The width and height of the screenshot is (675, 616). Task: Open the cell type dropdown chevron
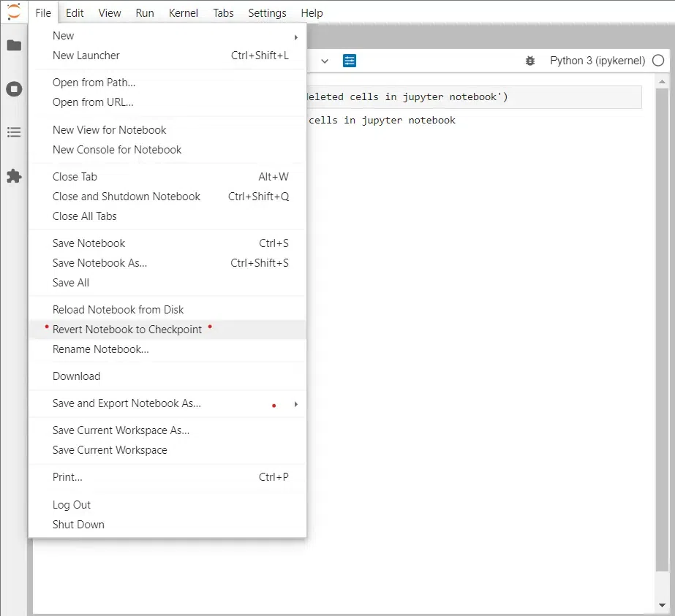(x=325, y=61)
